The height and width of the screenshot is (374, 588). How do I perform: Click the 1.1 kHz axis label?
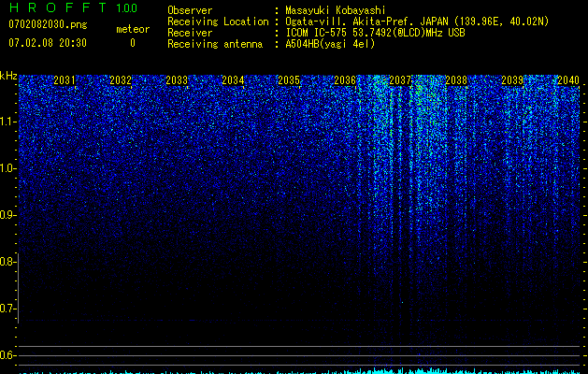click(x=7, y=122)
